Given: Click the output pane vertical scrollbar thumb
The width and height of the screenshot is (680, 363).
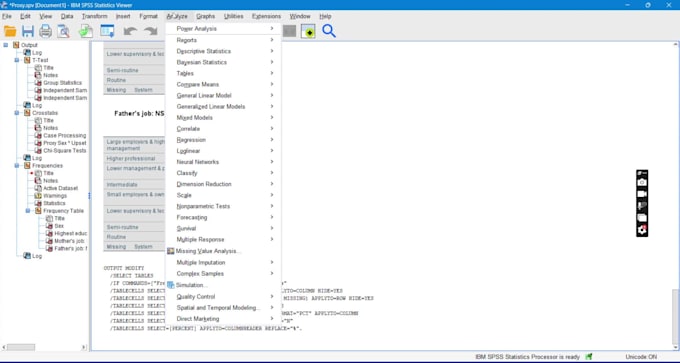Looking at the screenshot, I should pyautogui.click(x=676, y=317).
